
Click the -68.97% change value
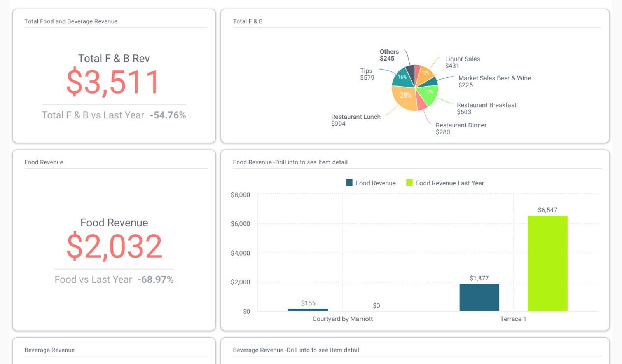pyautogui.click(x=155, y=280)
